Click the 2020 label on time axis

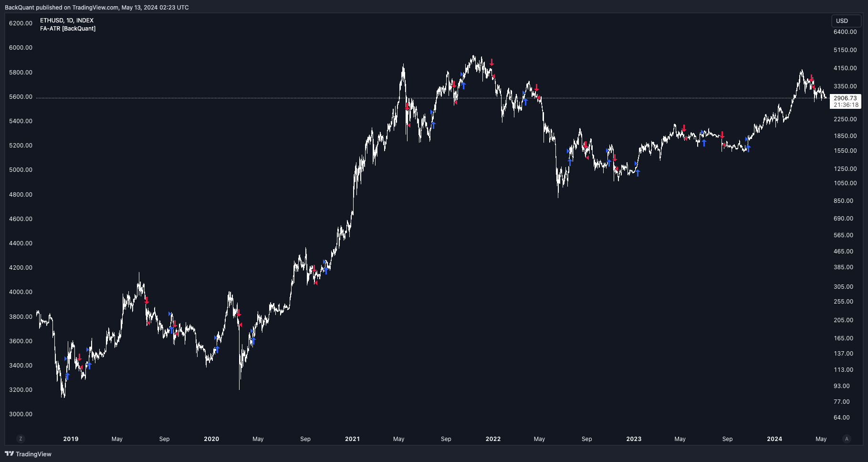point(211,439)
